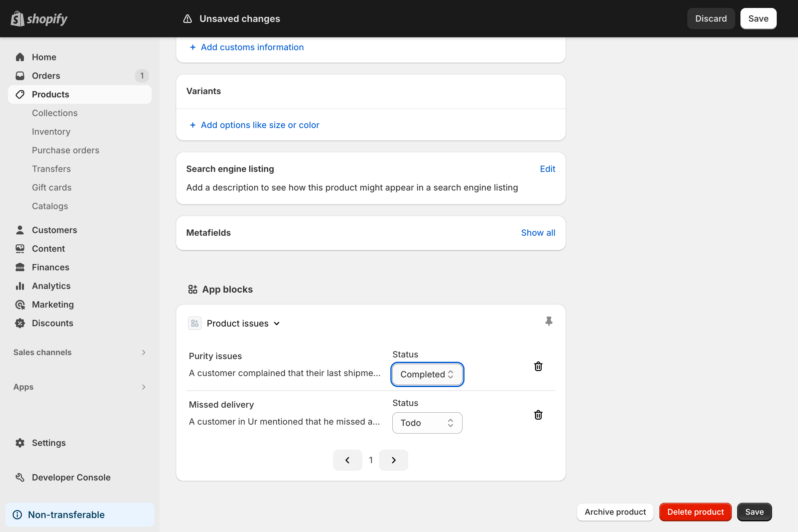Click the plus icon for customs information
Viewport: 798px width, 532px height.
pyautogui.click(x=193, y=47)
